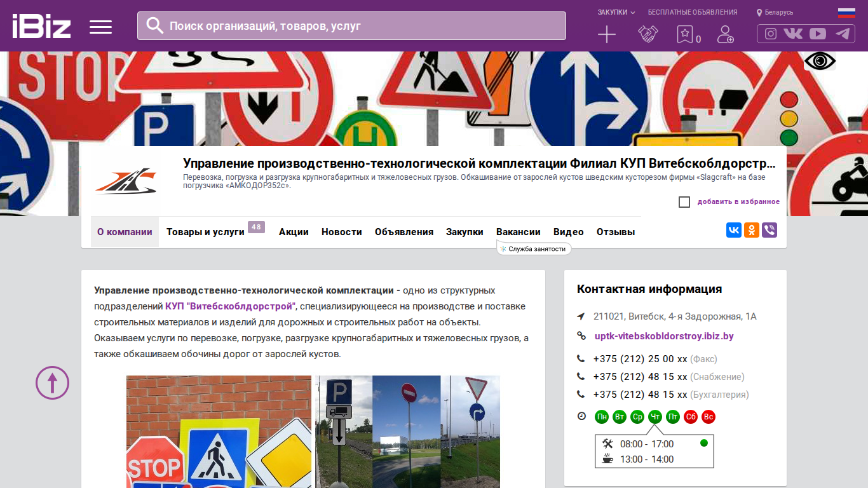Click the address location arrow icon
Screen dimensions: 868x488
(581, 316)
